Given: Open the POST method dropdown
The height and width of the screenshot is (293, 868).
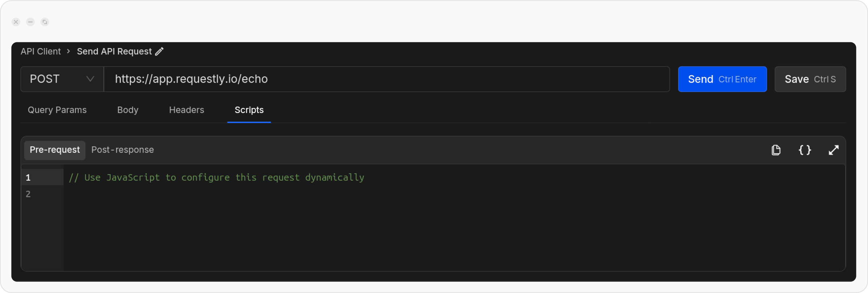Looking at the screenshot, I should (x=61, y=79).
